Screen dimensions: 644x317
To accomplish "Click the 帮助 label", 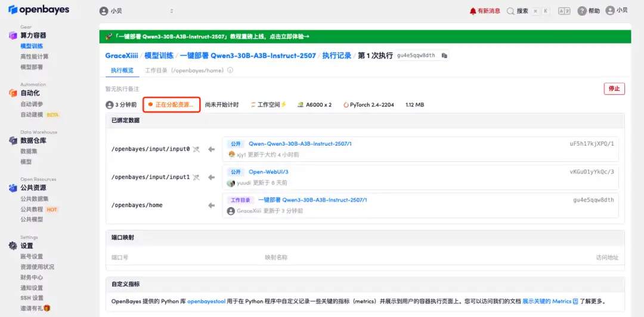I will (x=594, y=11).
